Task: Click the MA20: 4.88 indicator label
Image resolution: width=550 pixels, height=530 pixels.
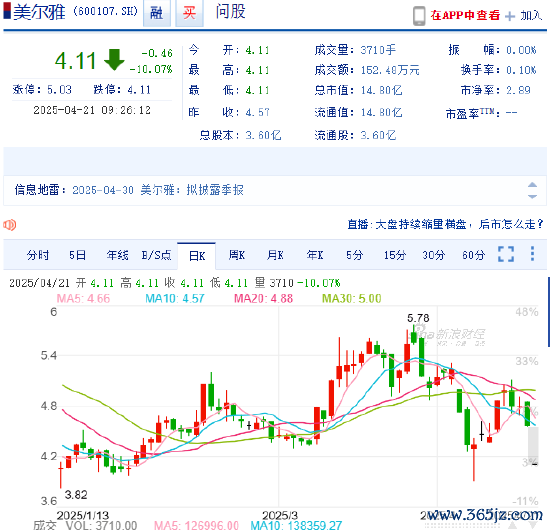Action: tap(263, 298)
